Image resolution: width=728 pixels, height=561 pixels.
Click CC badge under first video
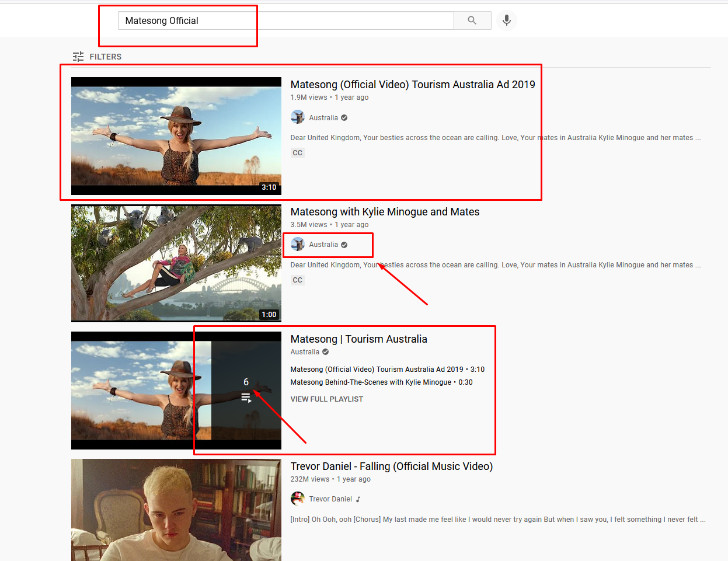pyautogui.click(x=298, y=153)
